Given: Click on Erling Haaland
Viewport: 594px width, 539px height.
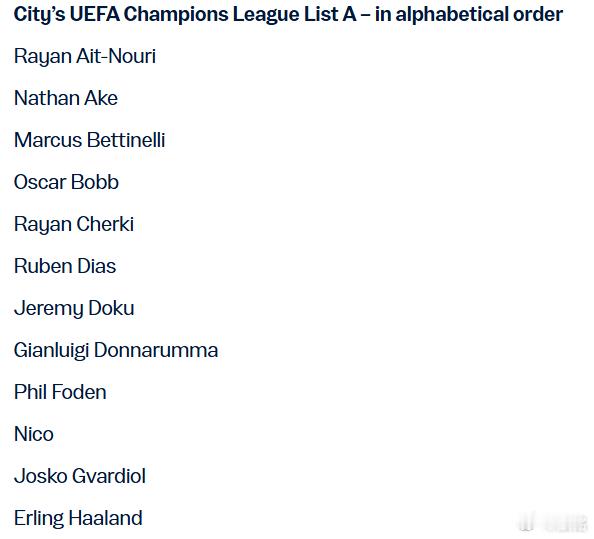Looking at the screenshot, I should point(78,519).
